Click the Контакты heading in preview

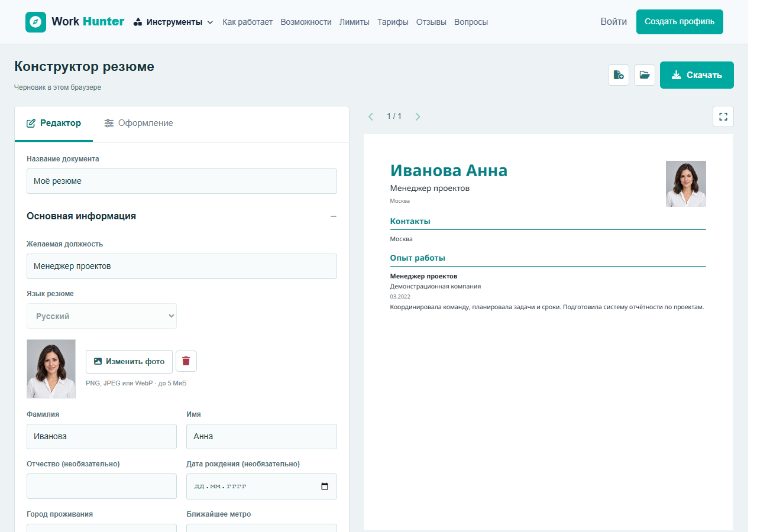point(410,222)
